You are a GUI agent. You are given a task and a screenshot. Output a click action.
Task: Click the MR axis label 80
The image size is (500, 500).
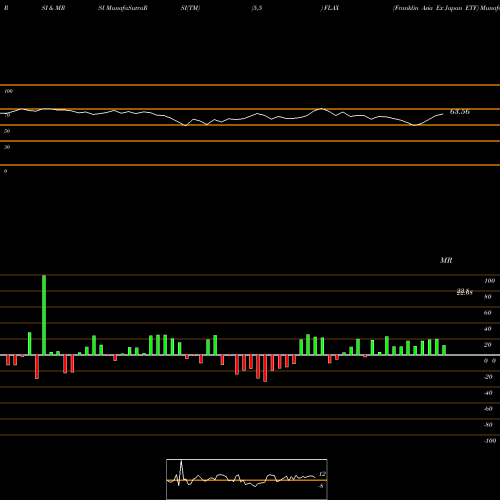488,297
